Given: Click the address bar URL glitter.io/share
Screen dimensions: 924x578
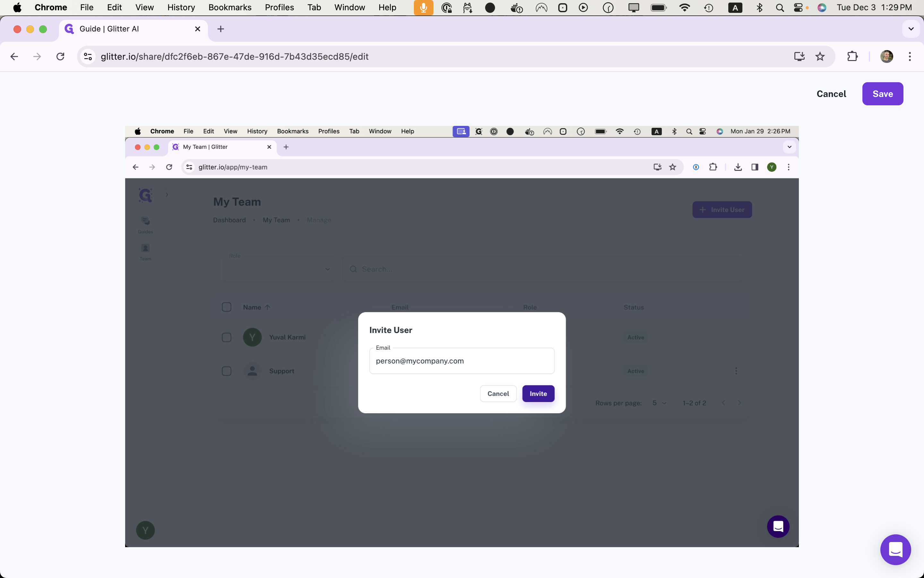Looking at the screenshot, I should 235,57.
